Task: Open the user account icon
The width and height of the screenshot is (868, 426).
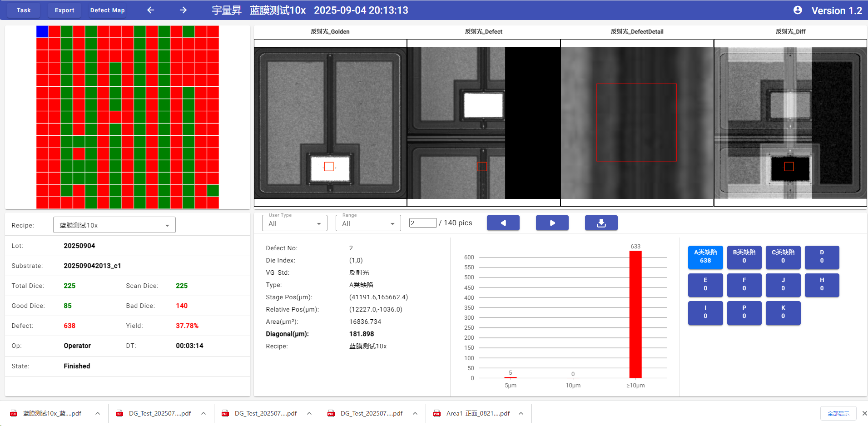Action: tap(797, 10)
